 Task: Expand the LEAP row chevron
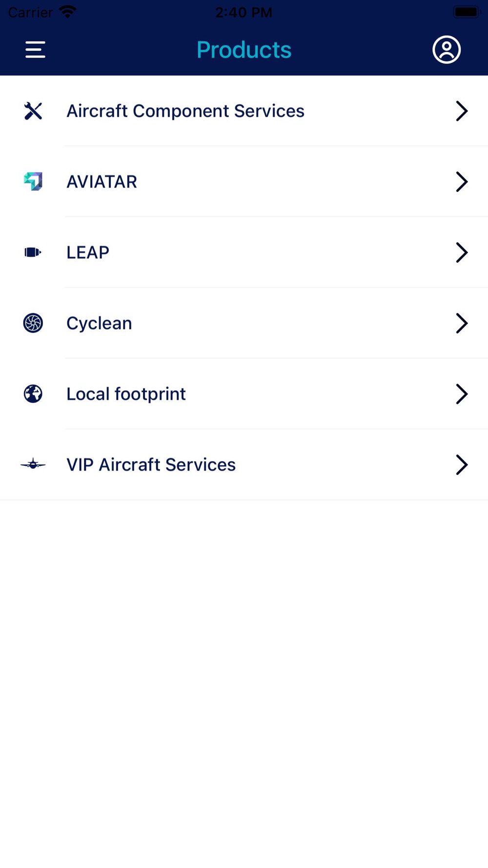pos(461,252)
